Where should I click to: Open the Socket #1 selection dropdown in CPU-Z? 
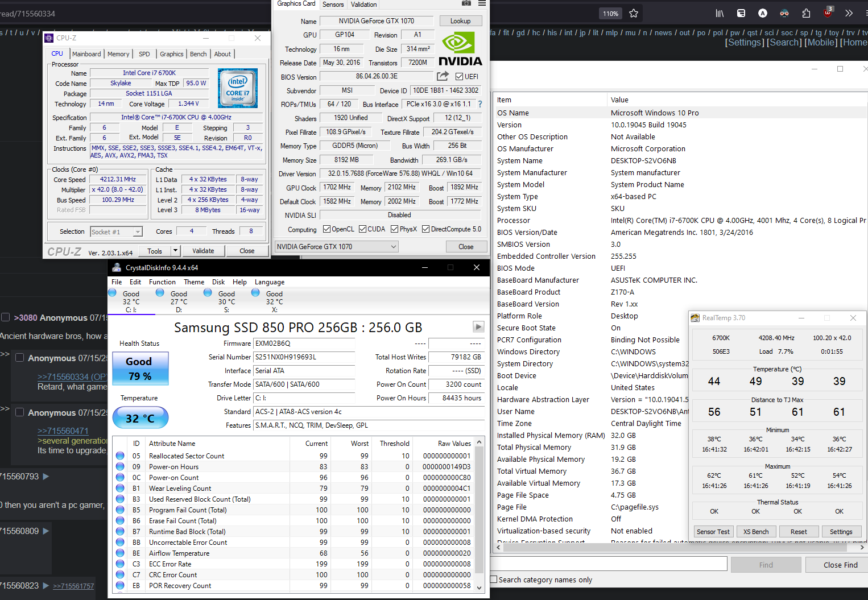pyautogui.click(x=137, y=231)
